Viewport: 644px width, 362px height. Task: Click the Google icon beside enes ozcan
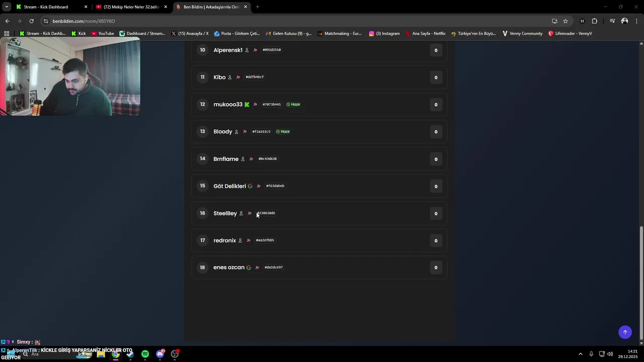(x=249, y=267)
